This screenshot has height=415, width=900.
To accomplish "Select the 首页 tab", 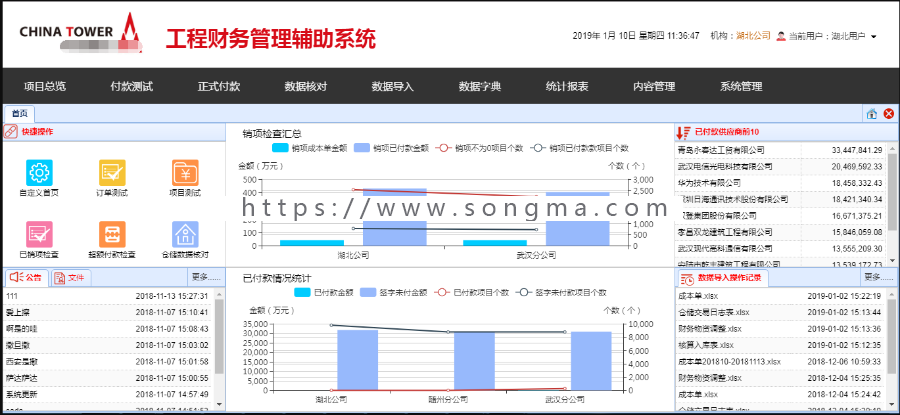I will point(20,114).
